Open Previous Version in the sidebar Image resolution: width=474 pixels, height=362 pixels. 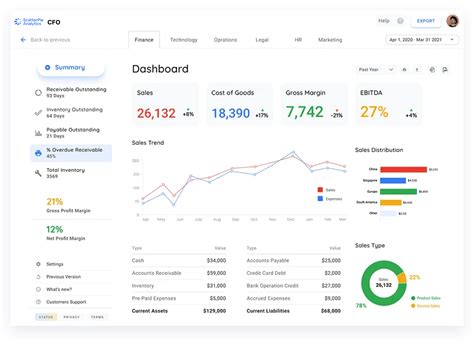coord(63,277)
